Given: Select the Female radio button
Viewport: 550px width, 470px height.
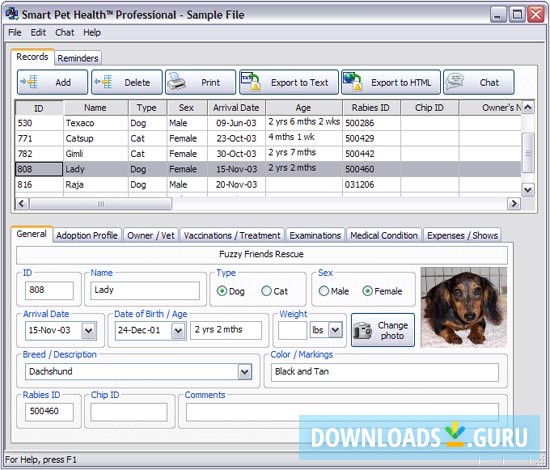Looking at the screenshot, I should [x=367, y=291].
